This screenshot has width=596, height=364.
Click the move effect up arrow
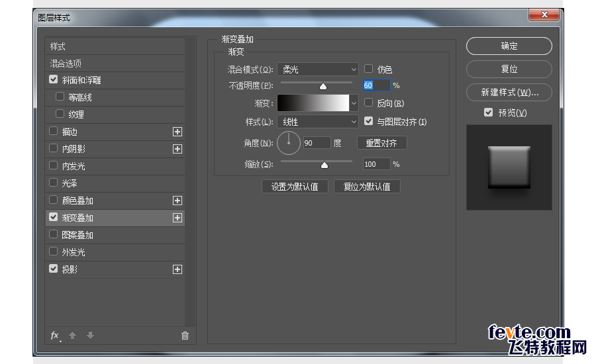[x=73, y=336]
